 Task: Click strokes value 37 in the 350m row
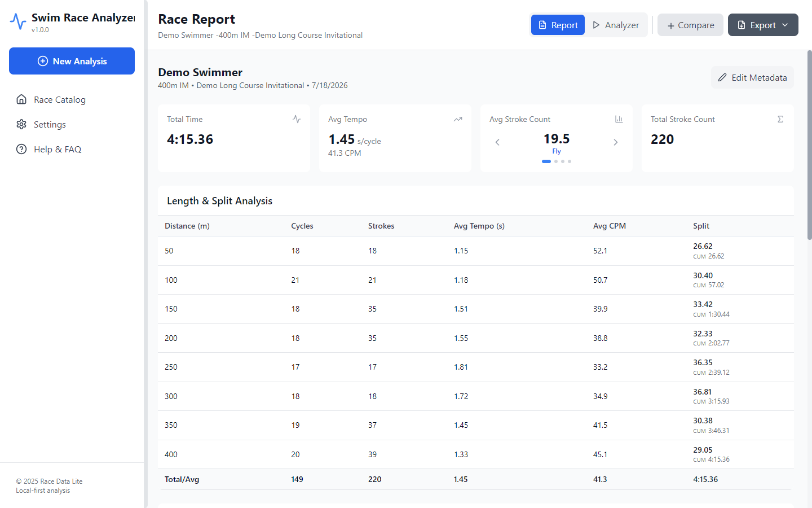coord(372,425)
